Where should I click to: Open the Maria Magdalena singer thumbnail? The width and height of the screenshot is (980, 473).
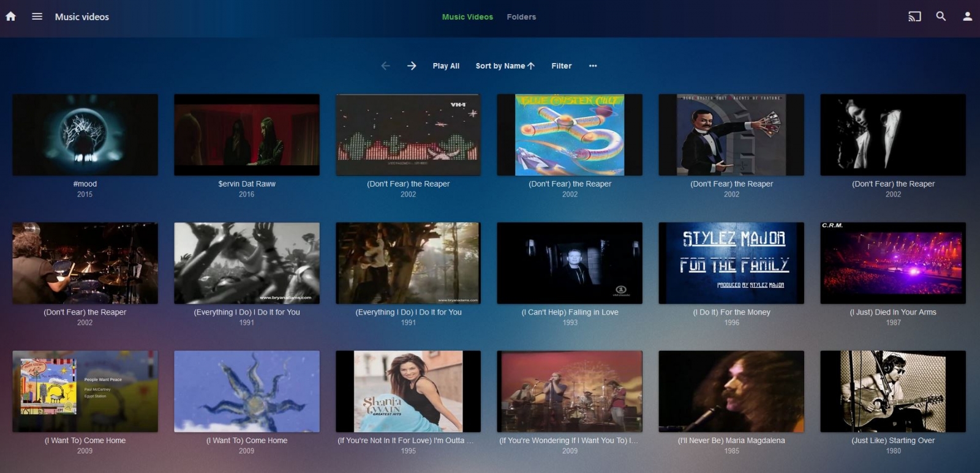point(731,392)
